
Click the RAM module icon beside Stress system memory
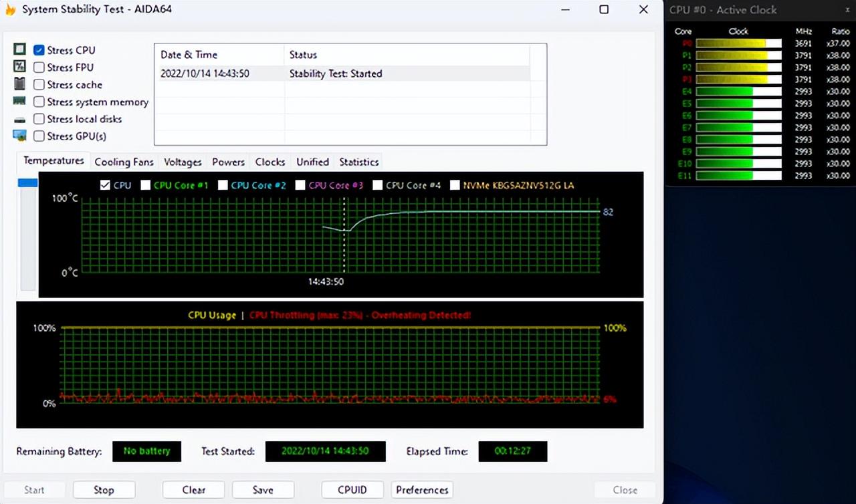(19, 102)
